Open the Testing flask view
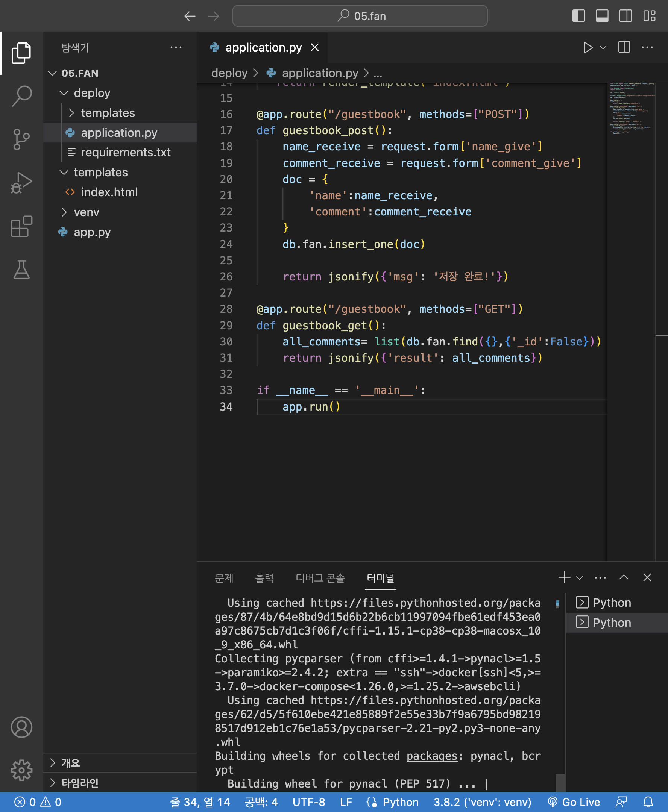Screen dimensions: 668x812 click(x=21, y=270)
